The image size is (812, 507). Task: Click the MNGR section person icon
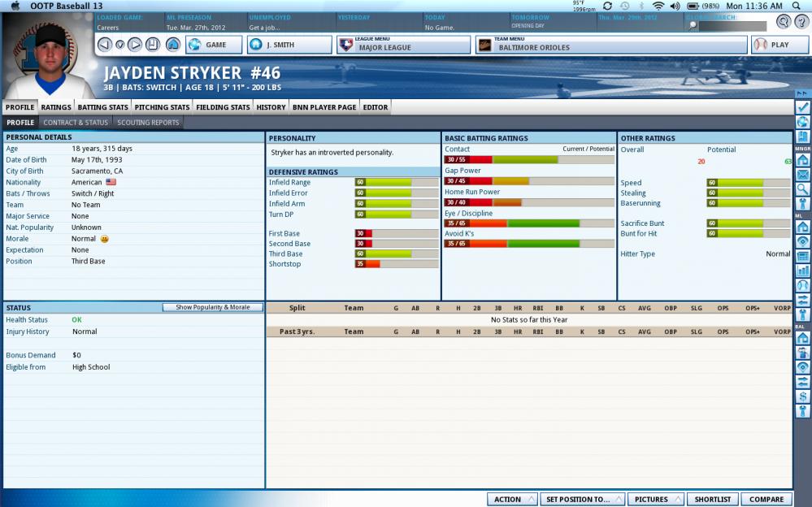803,203
